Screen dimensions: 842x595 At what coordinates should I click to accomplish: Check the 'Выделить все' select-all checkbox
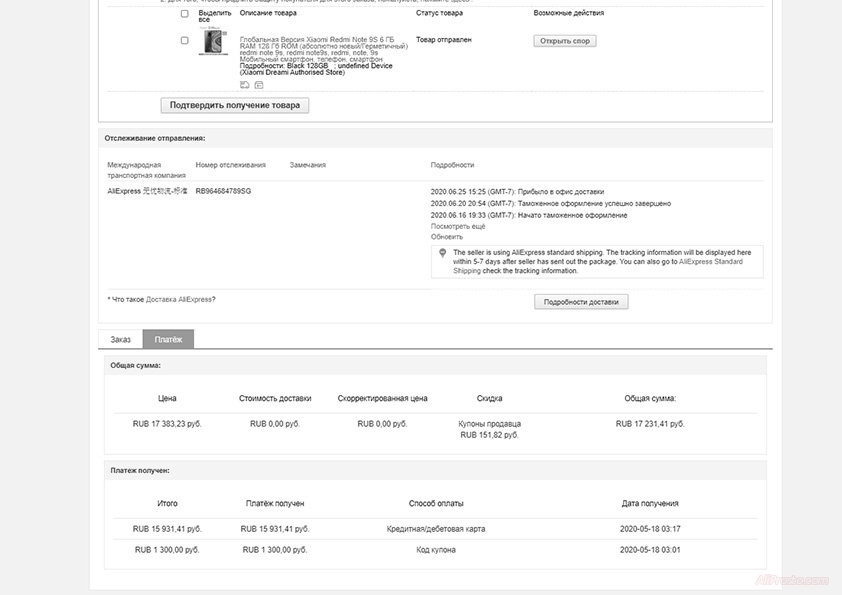184,14
